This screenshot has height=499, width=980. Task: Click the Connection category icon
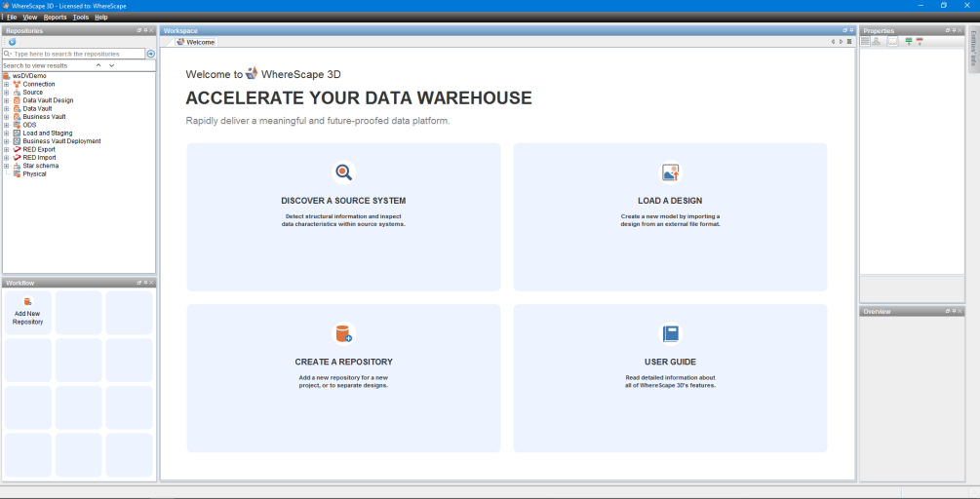coord(17,85)
